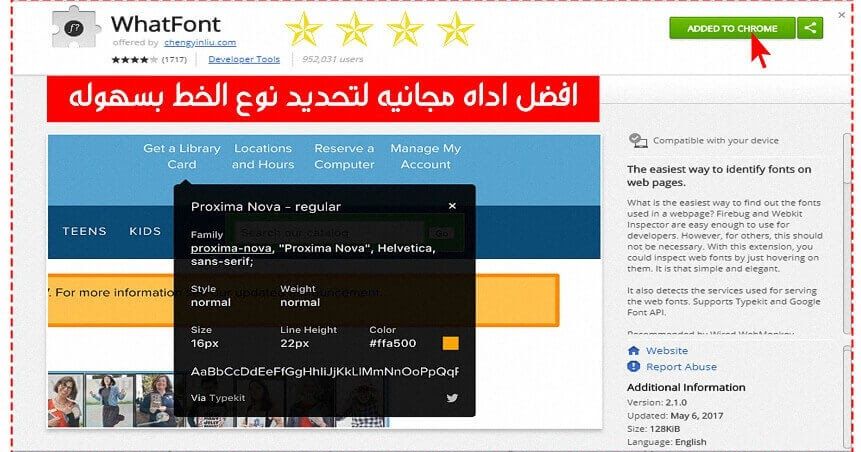Click the Updated: May 6, 2017 text
This screenshot has width=861, height=452.
coord(675,416)
